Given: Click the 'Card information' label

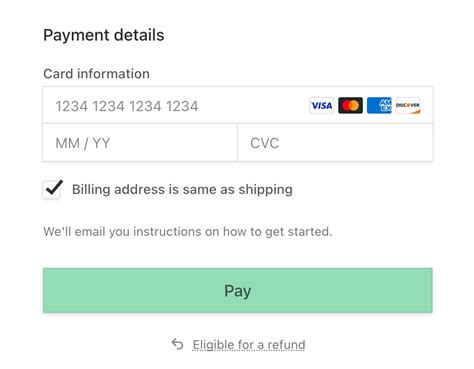Looking at the screenshot, I should [x=96, y=74].
